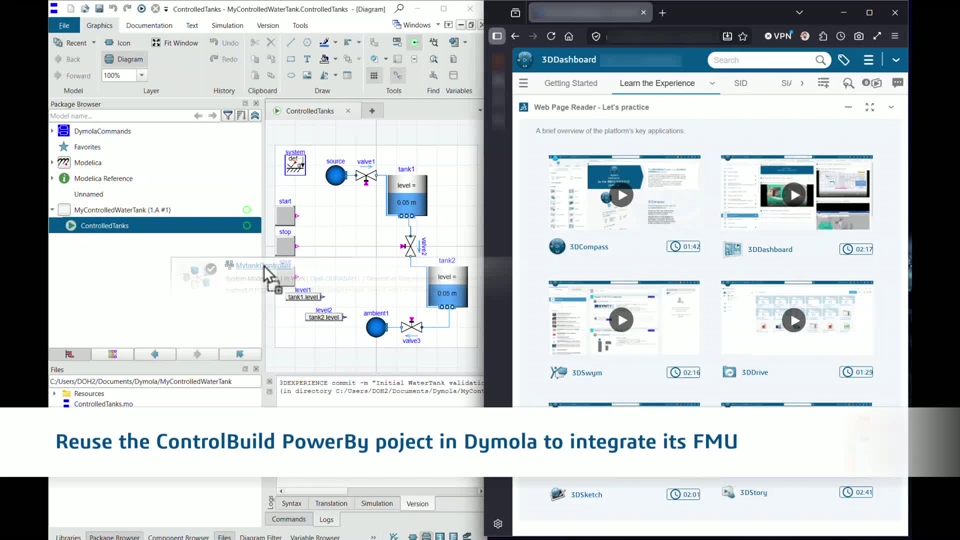Switch to the Diagram layer

click(124, 59)
